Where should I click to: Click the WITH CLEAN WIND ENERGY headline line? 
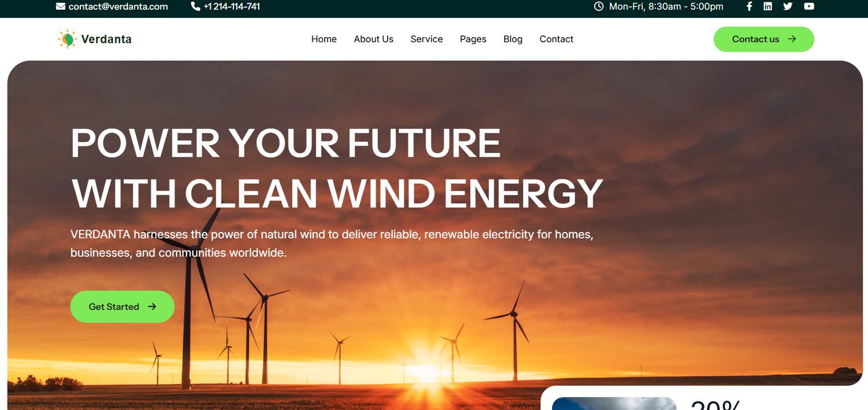click(x=337, y=193)
